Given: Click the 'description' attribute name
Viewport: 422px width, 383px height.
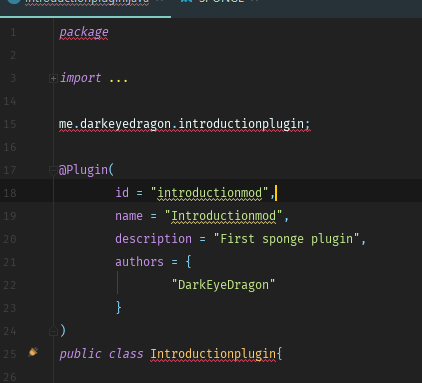Looking at the screenshot, I should pos(153,239).
